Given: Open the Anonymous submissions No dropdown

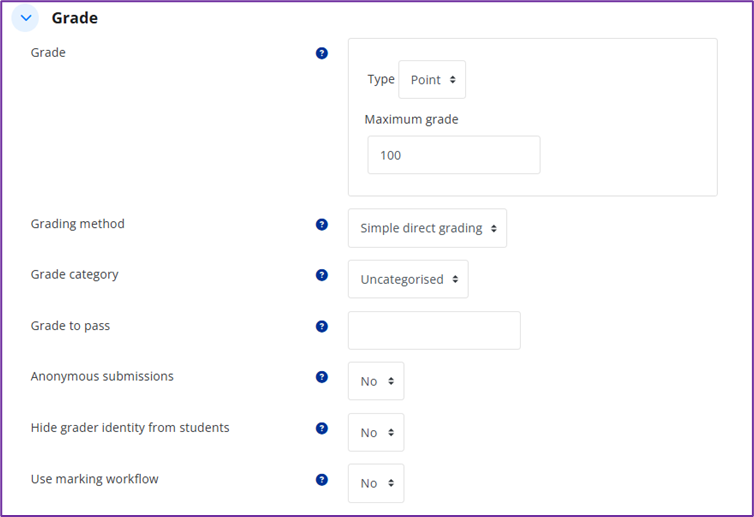Looking at the screenshot, I should click(376, 381).
